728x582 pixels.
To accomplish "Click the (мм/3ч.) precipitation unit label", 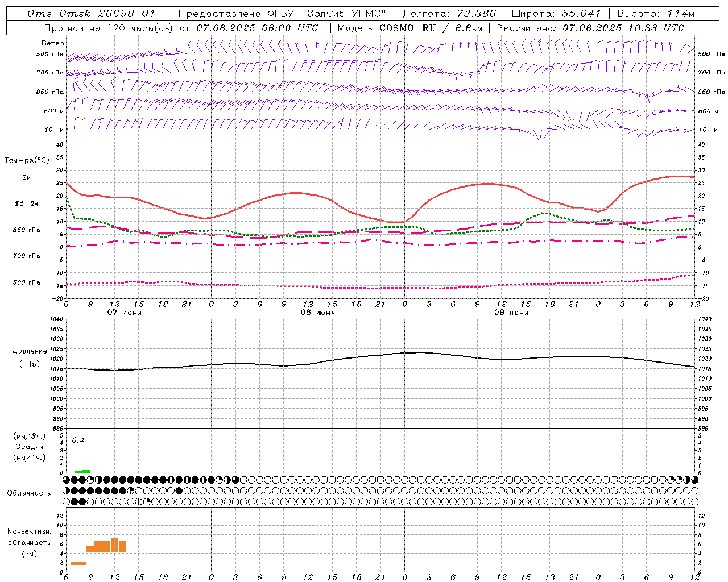I will pyautogui.click(x=30, y=436).
